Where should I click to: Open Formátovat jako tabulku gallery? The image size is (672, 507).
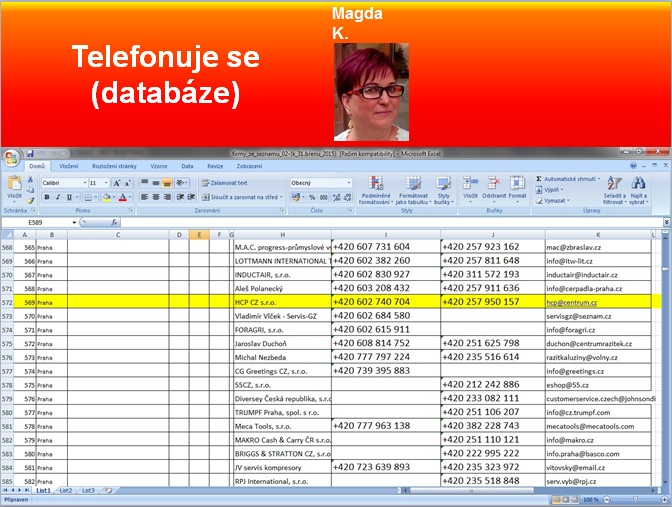(413, 191)
